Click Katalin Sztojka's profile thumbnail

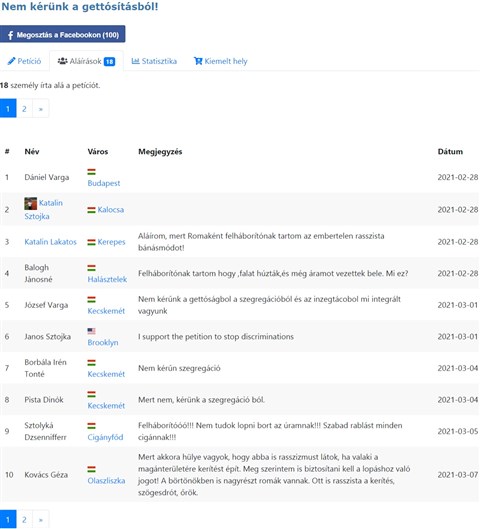pos(30,203)
